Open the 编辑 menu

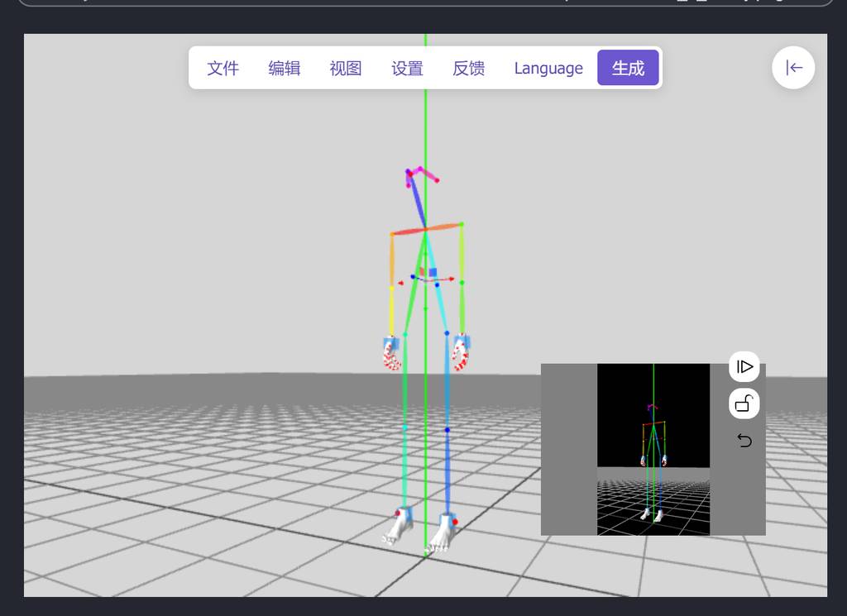284,68
